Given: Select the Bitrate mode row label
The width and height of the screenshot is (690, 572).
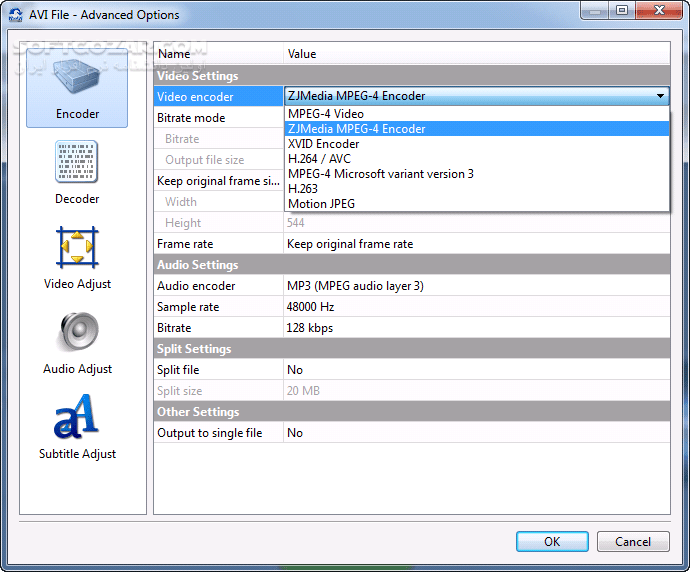Looking at the screenshot, I should click(218, 118).
